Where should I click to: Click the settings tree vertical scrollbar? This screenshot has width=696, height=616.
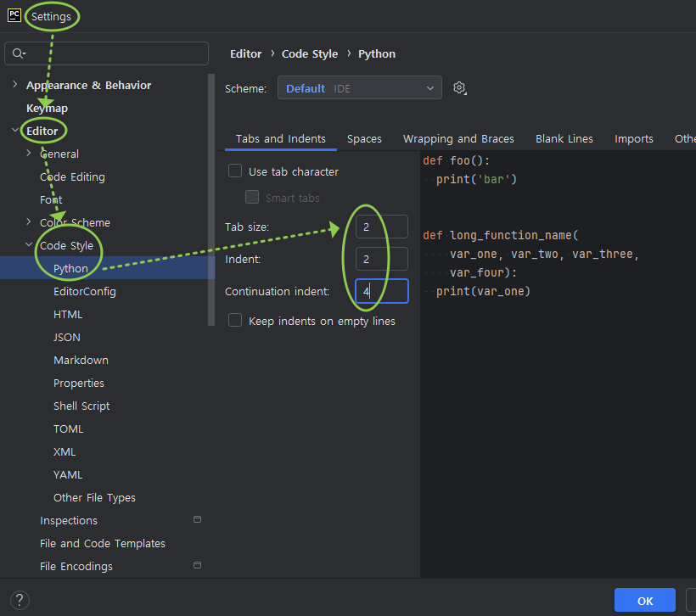(211, 199)
